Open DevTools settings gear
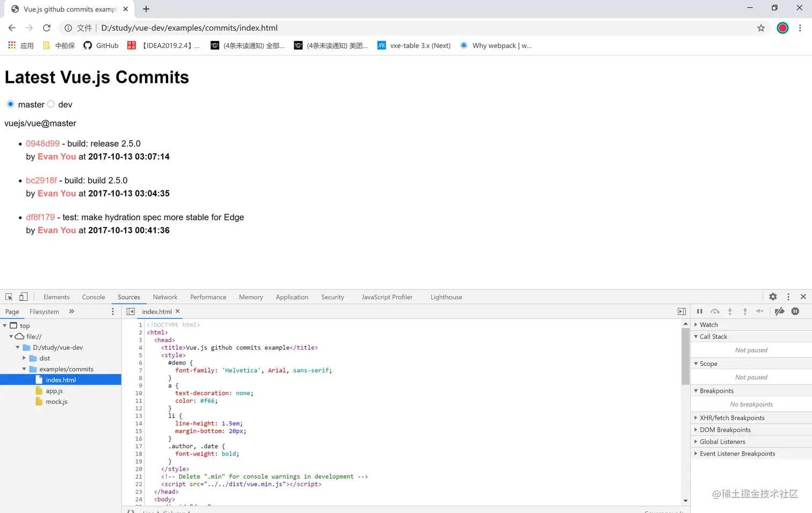The height and width of the screenshot is (513, 812). click(773, 297)
